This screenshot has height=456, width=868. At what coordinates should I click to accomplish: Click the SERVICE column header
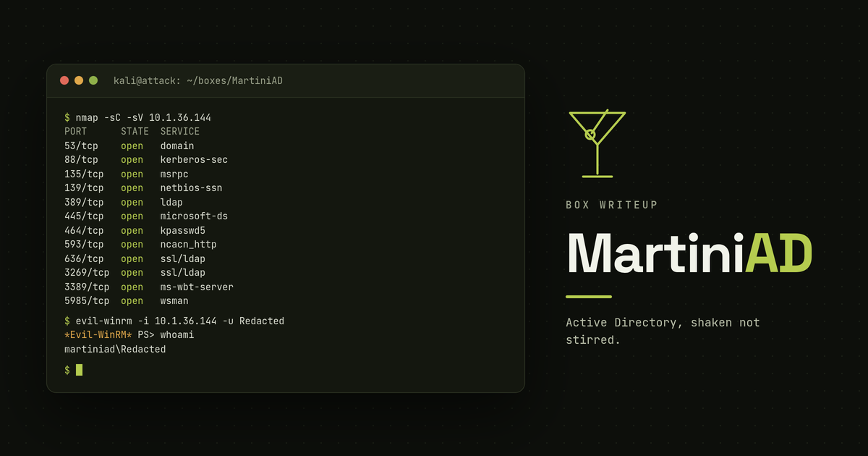[180, 132]
